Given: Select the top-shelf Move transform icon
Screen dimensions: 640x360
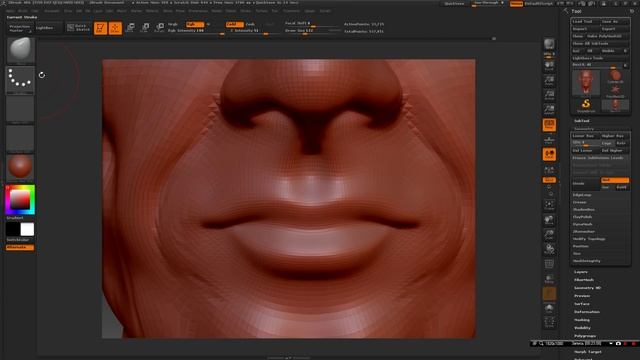Looking at the screenshot, I should coord(130,28).
